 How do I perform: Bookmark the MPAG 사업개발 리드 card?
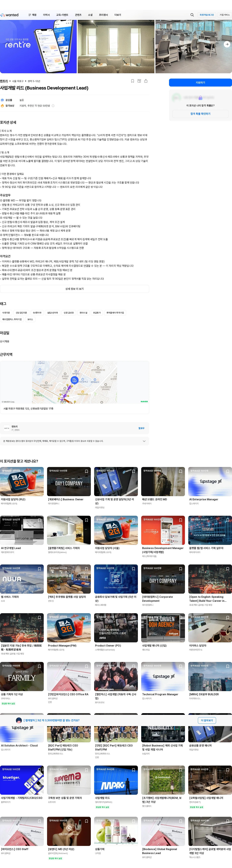(134, 770)
